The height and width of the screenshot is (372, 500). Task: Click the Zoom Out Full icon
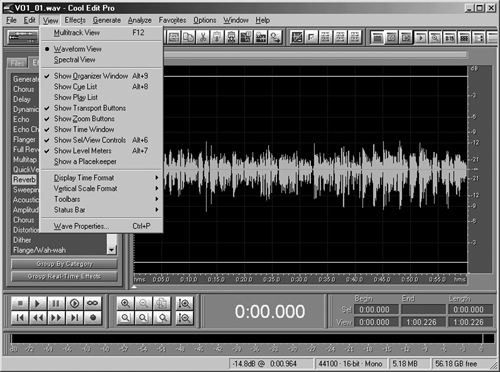161,303
